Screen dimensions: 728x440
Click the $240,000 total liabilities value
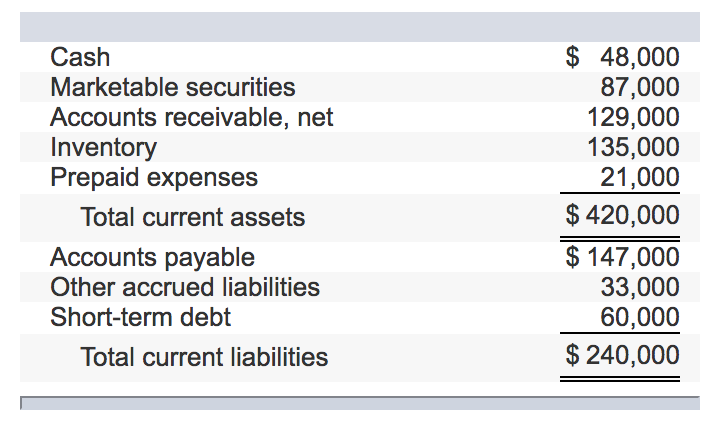pos(623,356)
